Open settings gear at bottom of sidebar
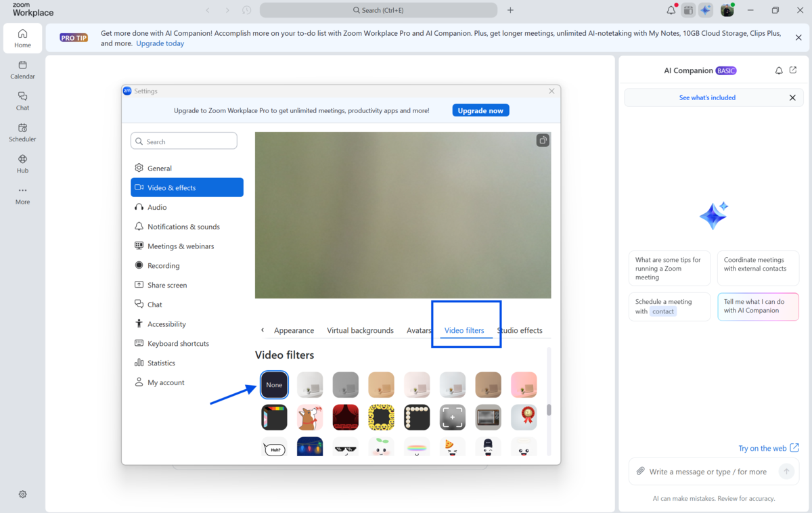 tap(22, 494)
